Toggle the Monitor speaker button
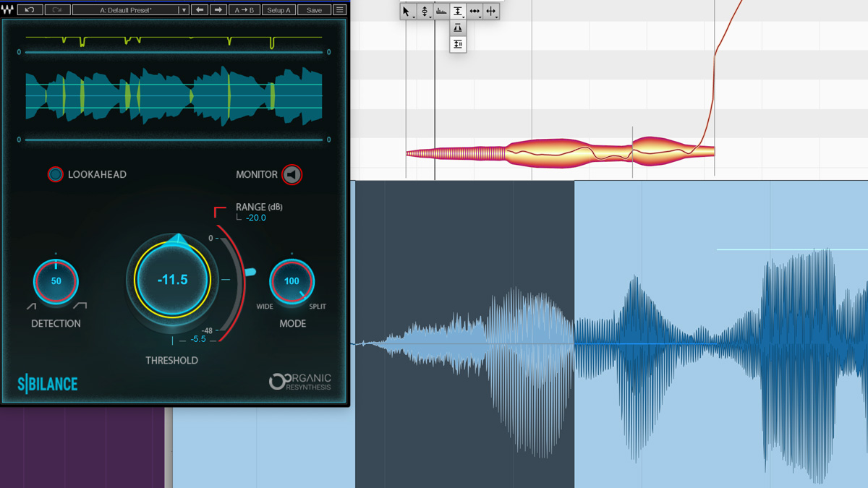The width and height of the screenshot is (868, 488). coord(292,174)
